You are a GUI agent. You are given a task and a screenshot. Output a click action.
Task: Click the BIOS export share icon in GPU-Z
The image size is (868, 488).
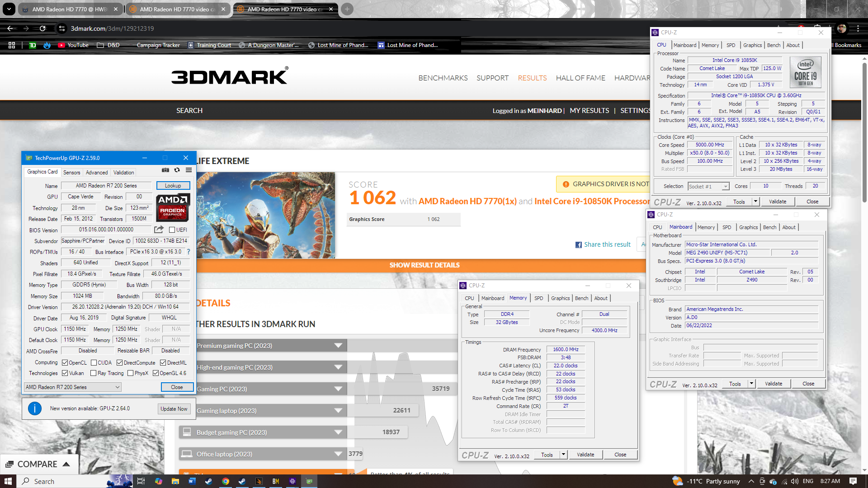(x=159, y=230)
